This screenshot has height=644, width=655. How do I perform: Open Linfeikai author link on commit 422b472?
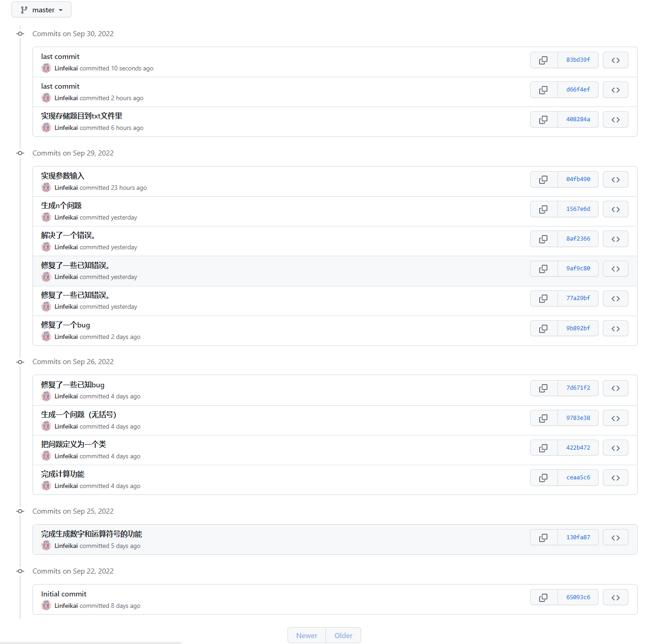(x=66, y=456)
